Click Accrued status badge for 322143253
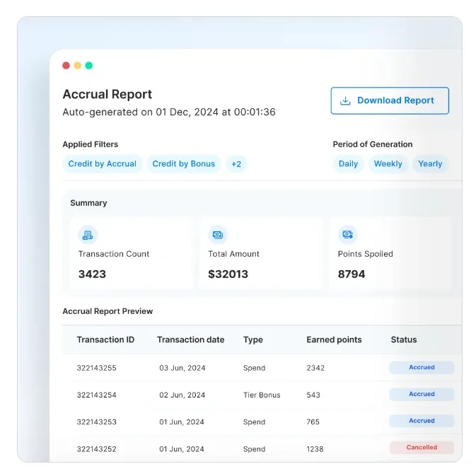This screenshot has width=476, height=476. pyautogui.click(x=422, y=421)
